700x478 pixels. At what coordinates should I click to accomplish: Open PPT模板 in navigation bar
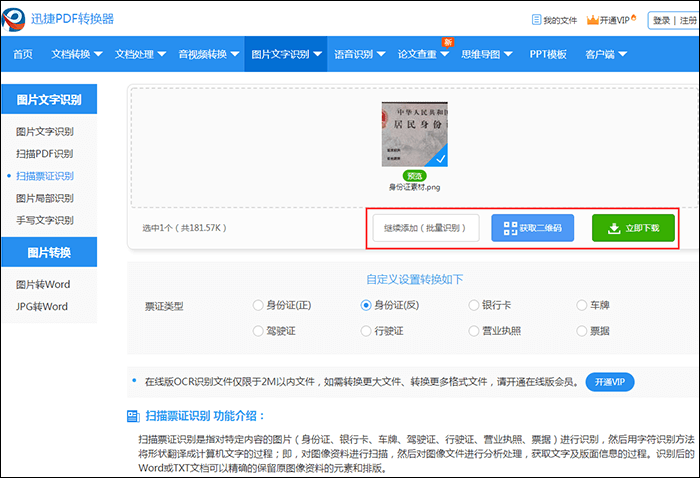tap(548, 54)
